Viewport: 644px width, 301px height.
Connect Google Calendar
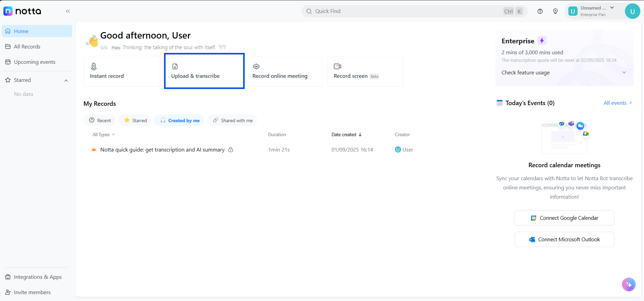point(564,218)
